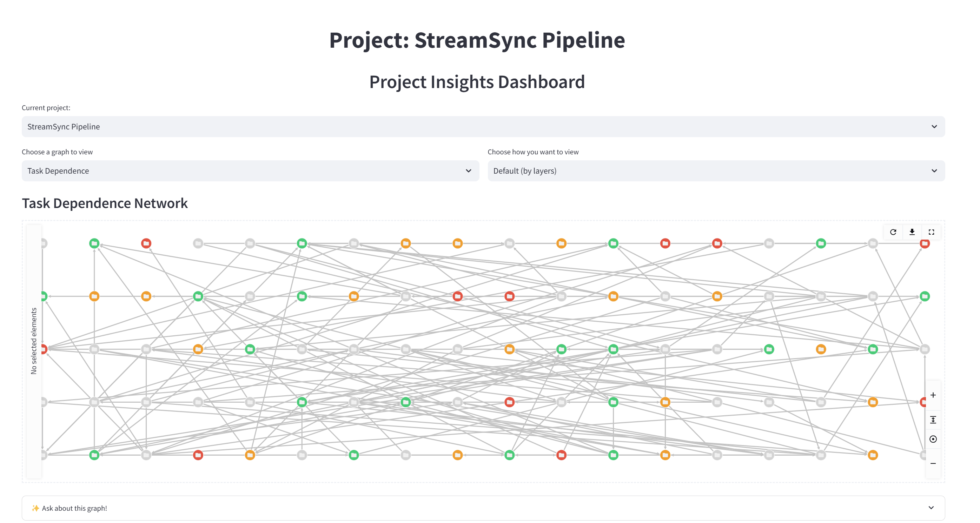980x523 pixels.
Task: Click the rightmost orange node in bottom row
Action: pyautogui.click(x=873, y=455)
